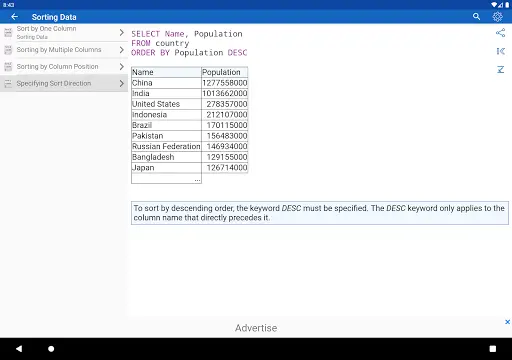The image size is (512, 360).
Task: Expand Sort by One Column chevron
Action: coord(121,32)
